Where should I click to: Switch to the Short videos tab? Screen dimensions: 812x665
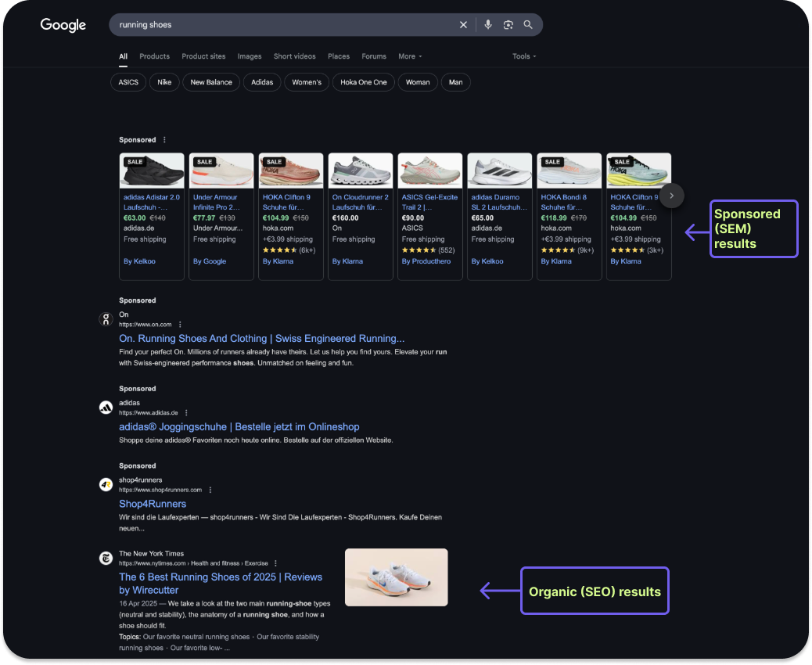295,56
